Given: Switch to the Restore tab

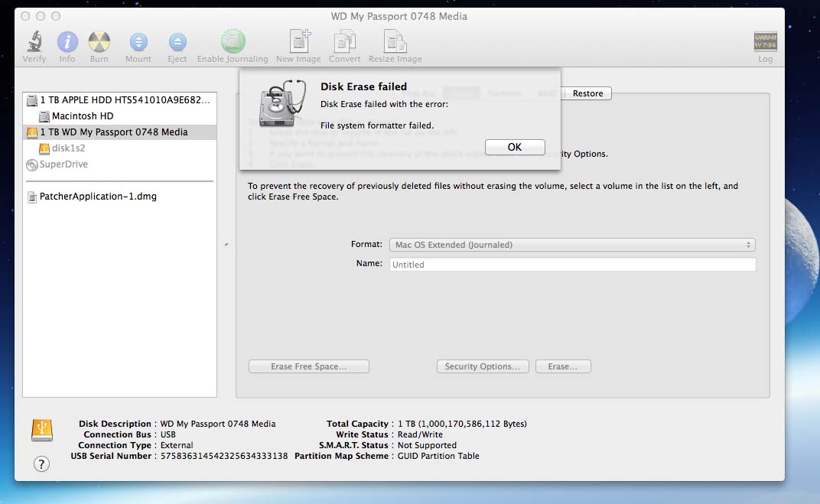Looking at the screenshot, I should click(x=587, y=93).
